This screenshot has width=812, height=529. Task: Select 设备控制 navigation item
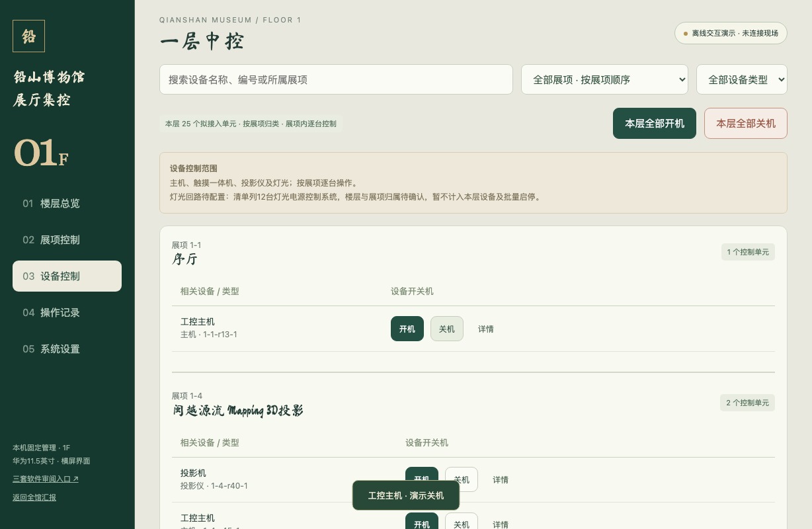(x=67, y=276)
